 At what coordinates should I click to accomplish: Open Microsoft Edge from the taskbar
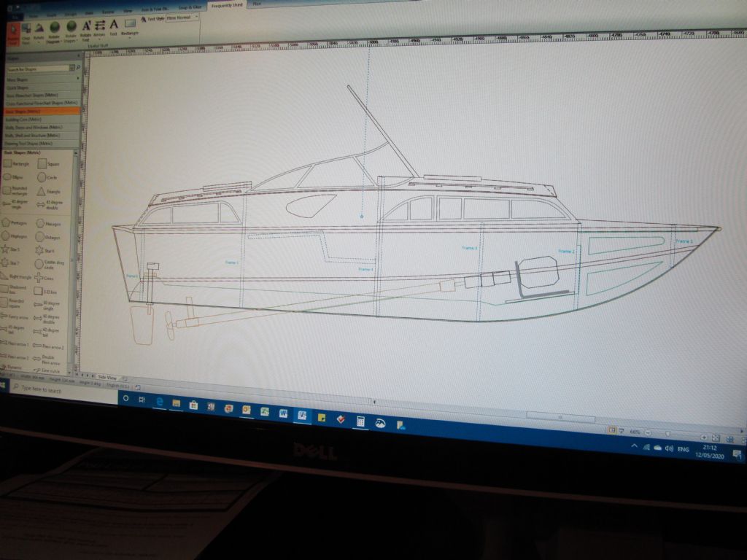coord(159,402)
